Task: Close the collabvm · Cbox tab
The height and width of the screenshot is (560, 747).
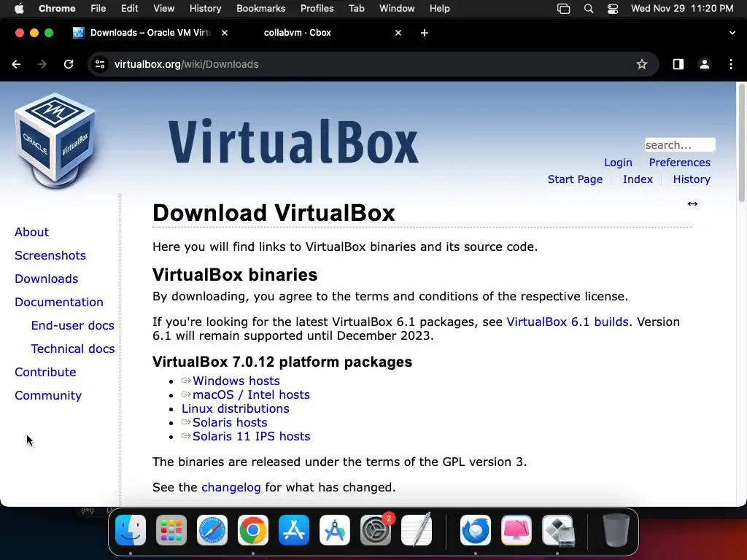Action: click(398, 33)
